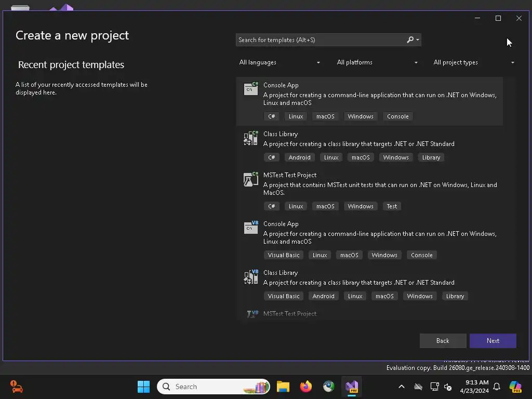Viewport: 532px width, 399px height.
Task: Click the muted volume tray icon
Action: [448, 387]
